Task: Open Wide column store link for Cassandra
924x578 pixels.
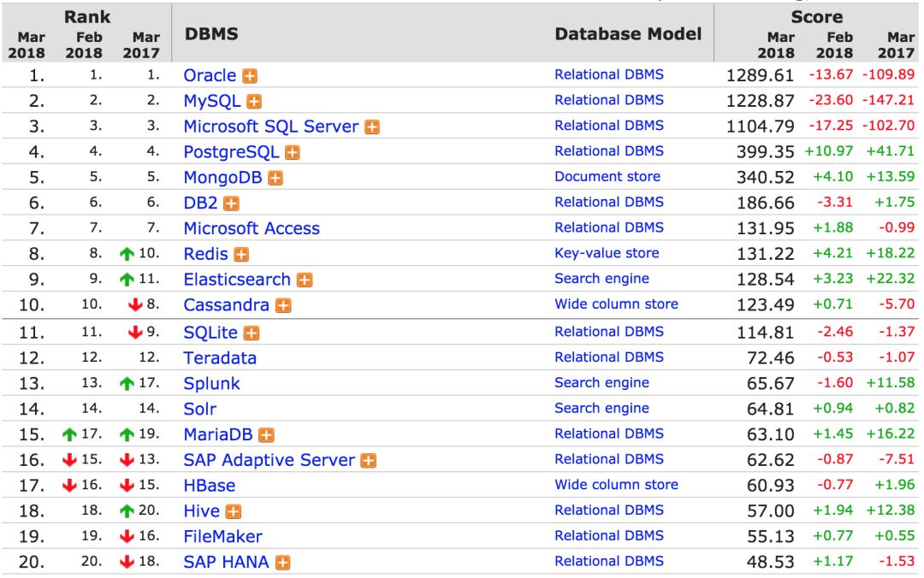Action: [x=616, y=304]
